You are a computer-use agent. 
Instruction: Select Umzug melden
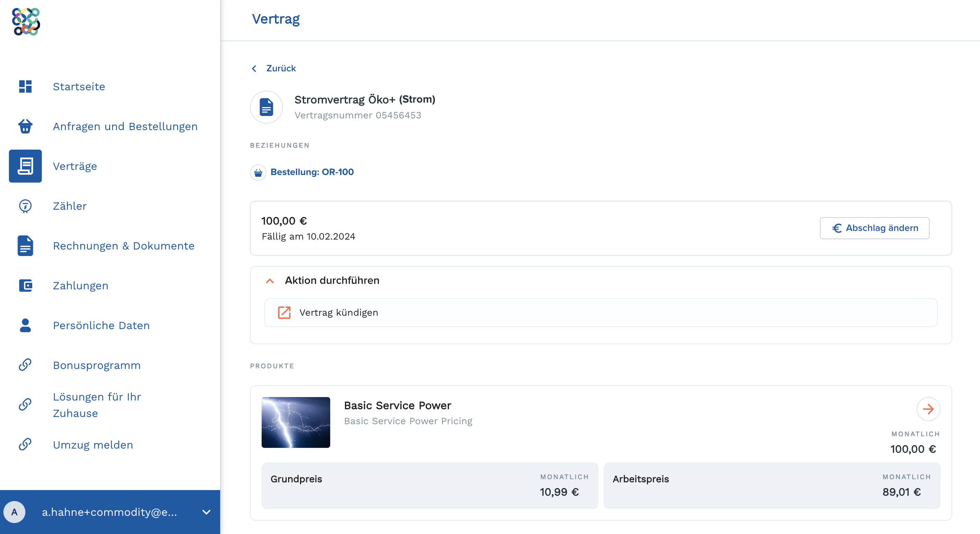click(93, 444)
